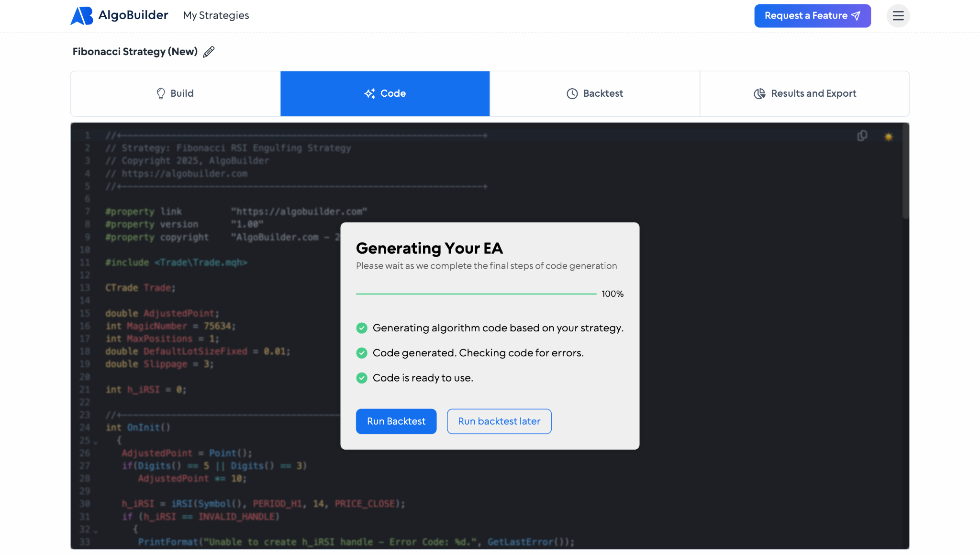Go to My Strategies
Screen dimensions: 980x555
click(x=216, y=15)
